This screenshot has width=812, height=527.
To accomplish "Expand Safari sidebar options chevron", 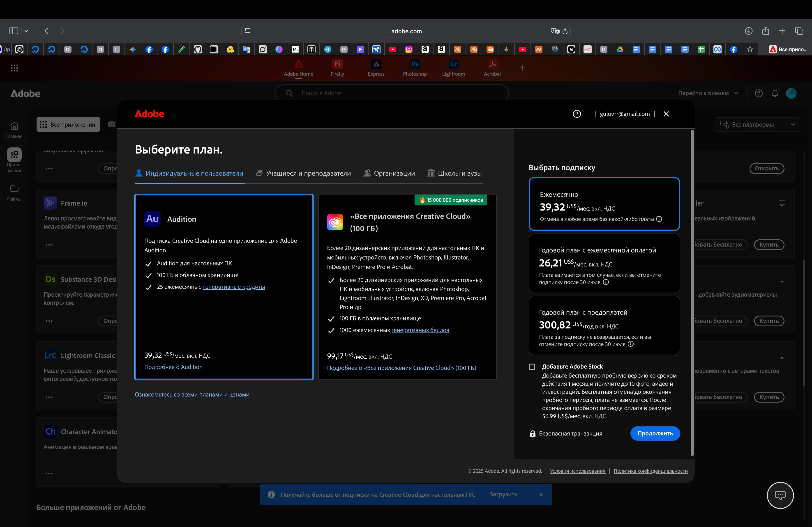I will point(26,31).
